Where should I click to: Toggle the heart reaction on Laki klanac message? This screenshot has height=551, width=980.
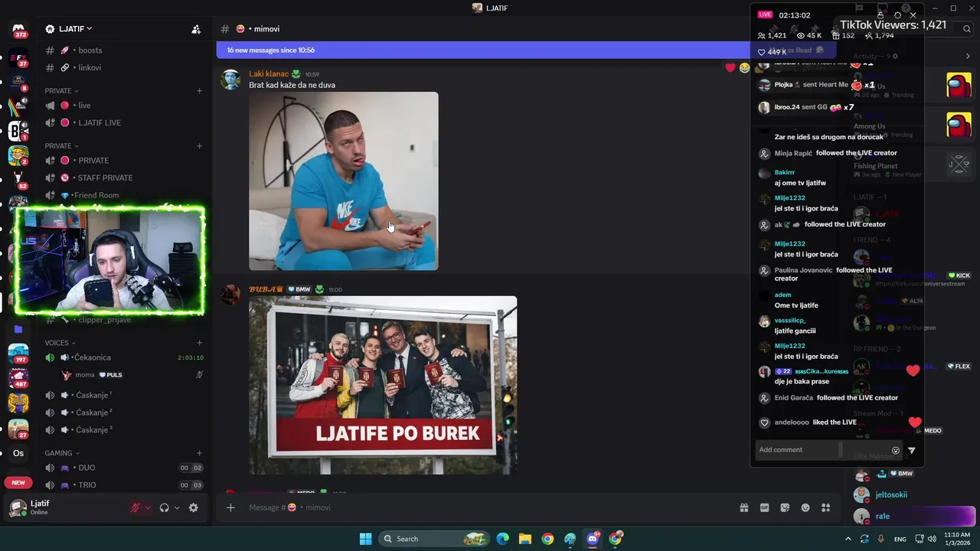click(730, 68)
